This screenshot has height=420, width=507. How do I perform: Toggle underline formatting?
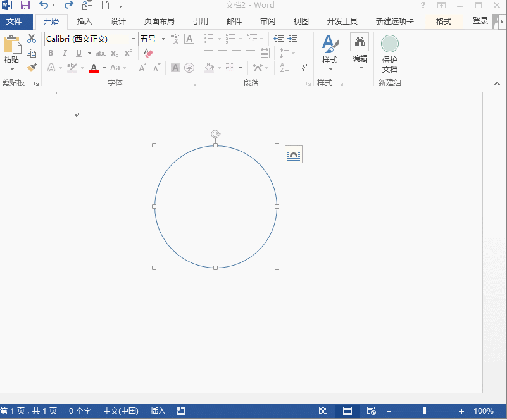(78, 53)
